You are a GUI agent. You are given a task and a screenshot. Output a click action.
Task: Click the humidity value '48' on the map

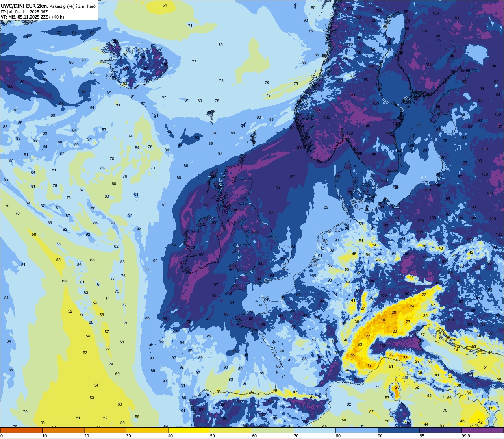312,397
